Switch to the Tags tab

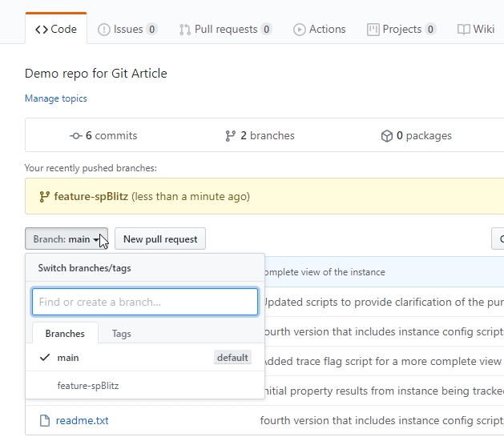[121, 334]
